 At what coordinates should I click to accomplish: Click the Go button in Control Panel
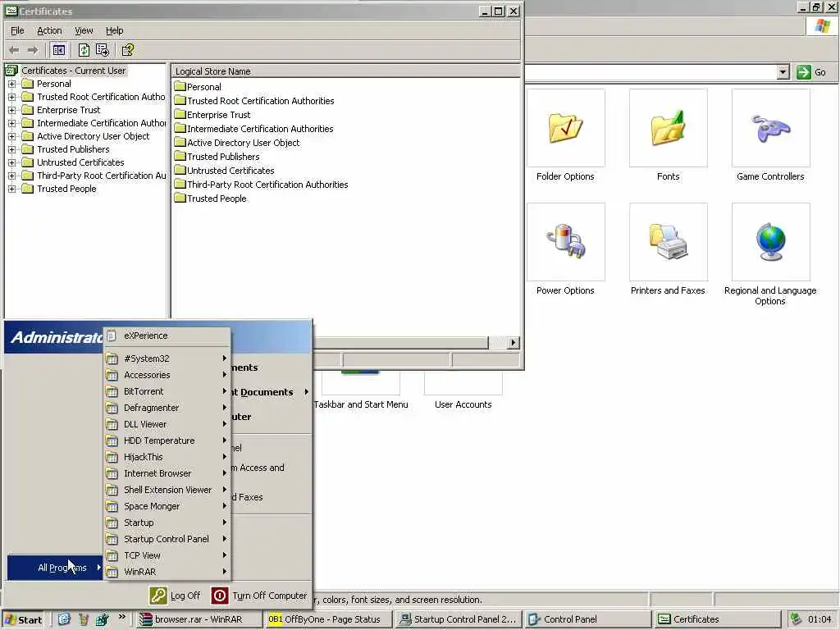coord(811,72)
